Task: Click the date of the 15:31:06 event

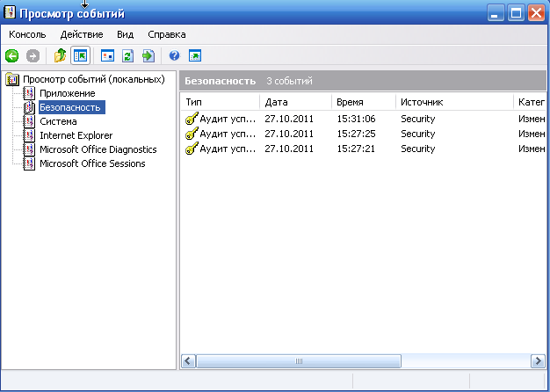Action: (x=289, y=119)
